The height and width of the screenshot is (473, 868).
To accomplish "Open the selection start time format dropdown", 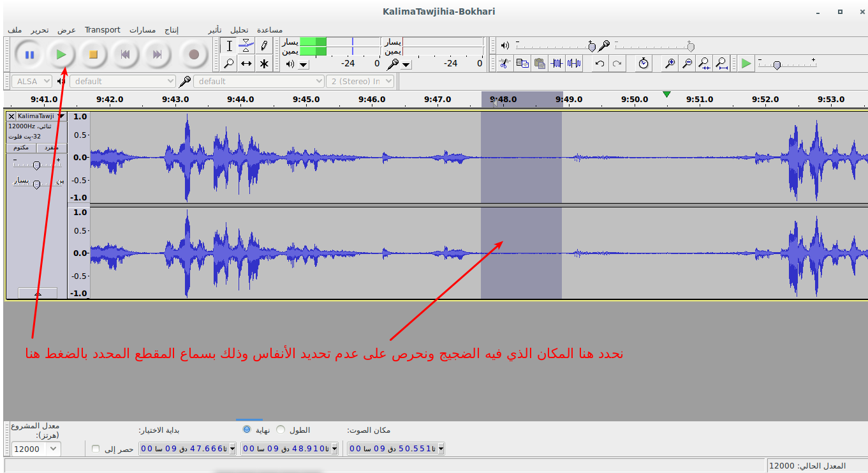I will click(x=232, y=449).
